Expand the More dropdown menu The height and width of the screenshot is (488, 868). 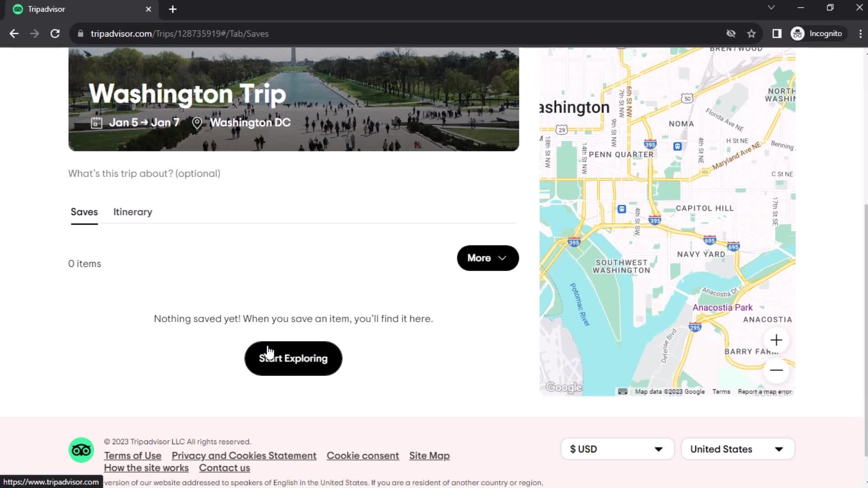(x=487, y=258)
